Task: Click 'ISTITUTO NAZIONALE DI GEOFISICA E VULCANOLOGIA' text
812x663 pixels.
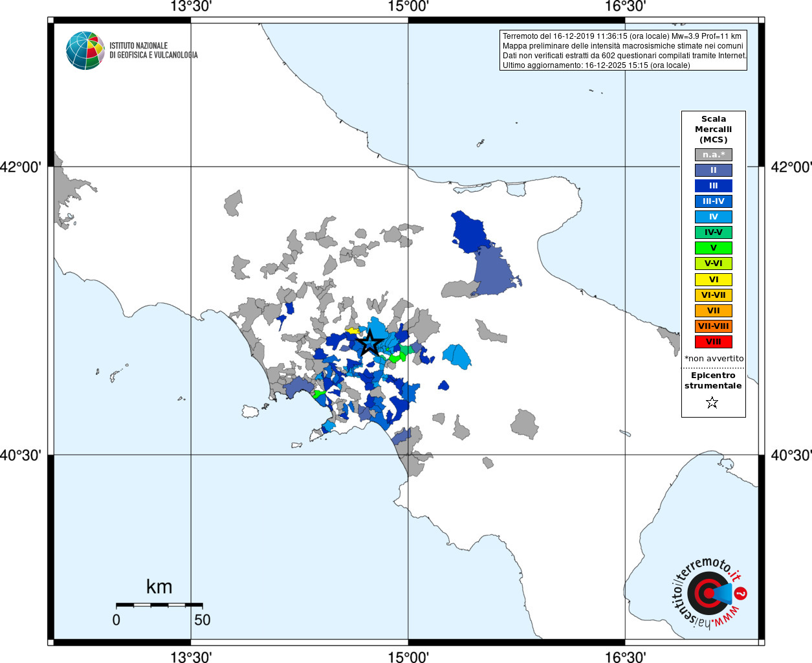Action: point(153,51)
